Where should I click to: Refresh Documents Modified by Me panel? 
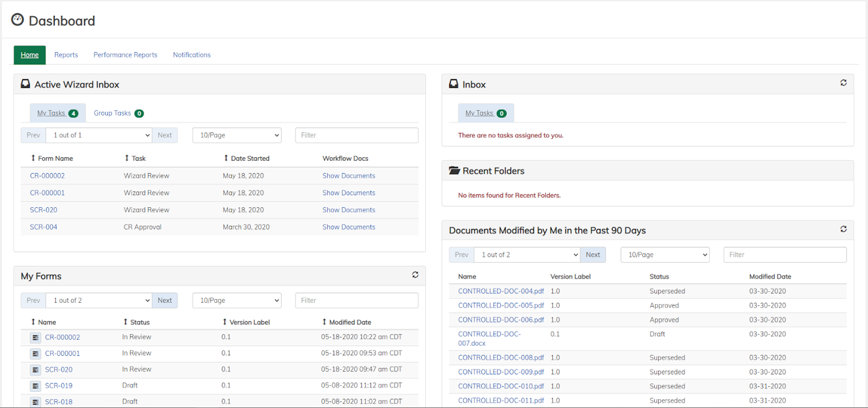[x=843, y=229]
